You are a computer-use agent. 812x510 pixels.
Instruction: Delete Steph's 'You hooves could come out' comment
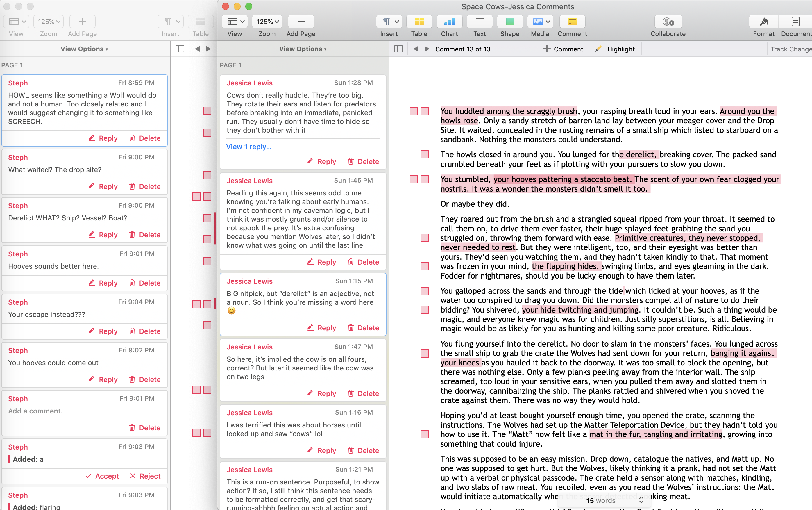pos(145,379)
